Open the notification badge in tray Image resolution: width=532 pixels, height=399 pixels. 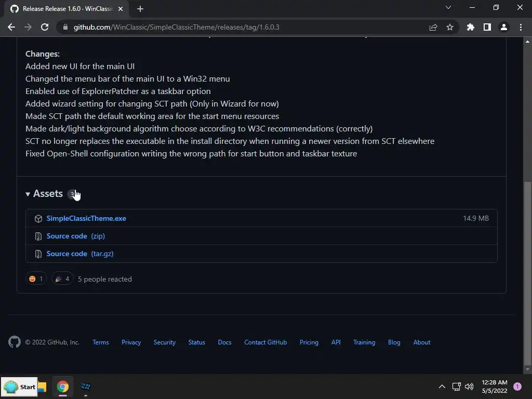pos(517,387)
